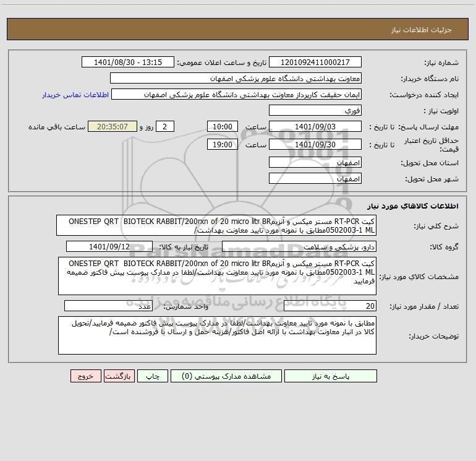Click header title 'جزئیات اطلاعات نیاز'
Image resolution: width=476 pixels, height=461 pixels.
click(422, 30)
